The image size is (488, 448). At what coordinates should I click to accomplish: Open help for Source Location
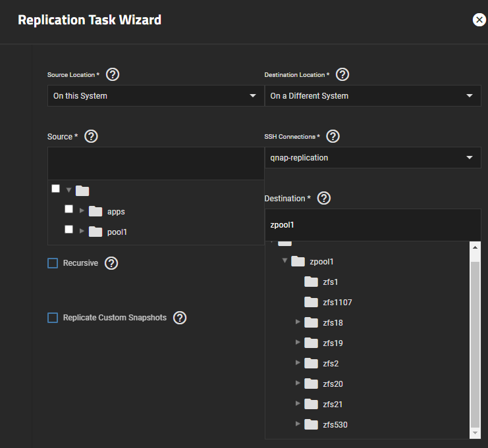pyautogui.click(x=113, y=74)
